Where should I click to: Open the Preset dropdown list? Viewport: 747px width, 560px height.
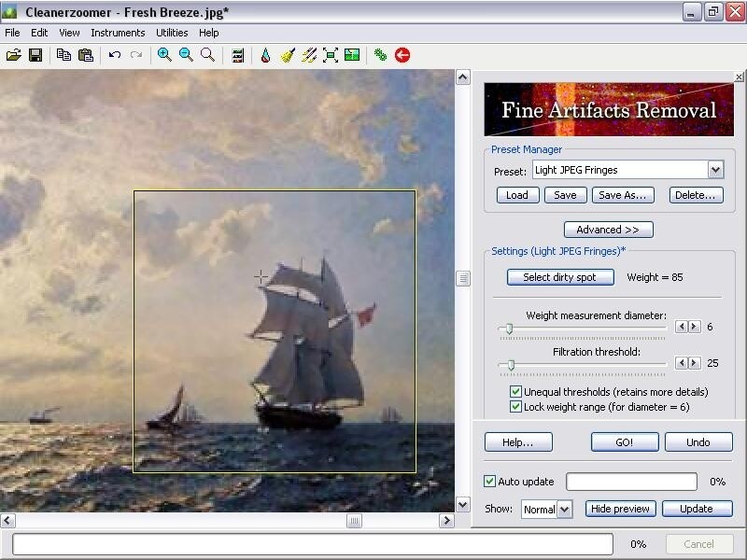click(x=715, y=170)
